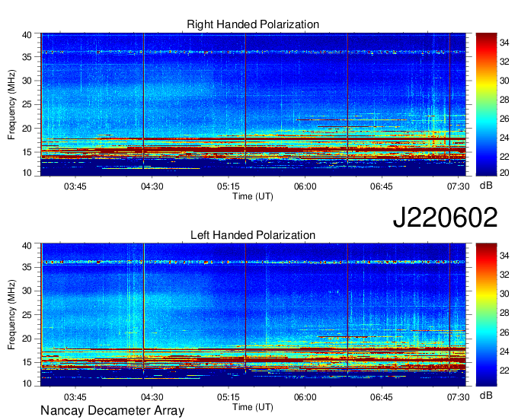The height and width of the screenshot is (420, 518).
Task: Click the 10 MHz tick of the right-handed plot
Action: [x=27, y=173]
